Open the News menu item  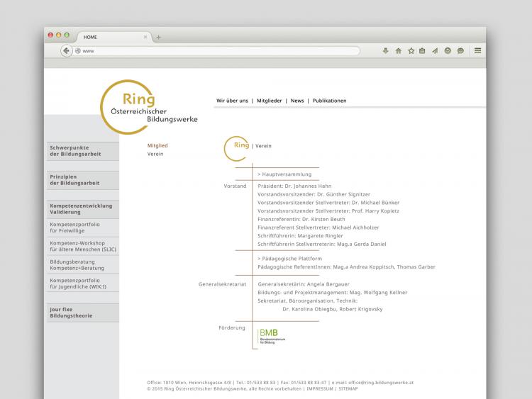pyautogui.click(x=297, y=101)
